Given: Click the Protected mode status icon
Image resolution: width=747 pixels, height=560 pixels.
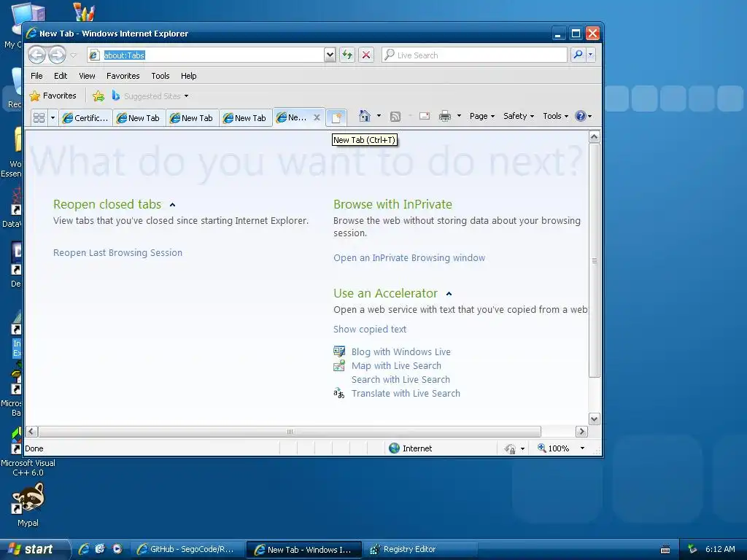Looking at the screenshot, I should [510, 448].
